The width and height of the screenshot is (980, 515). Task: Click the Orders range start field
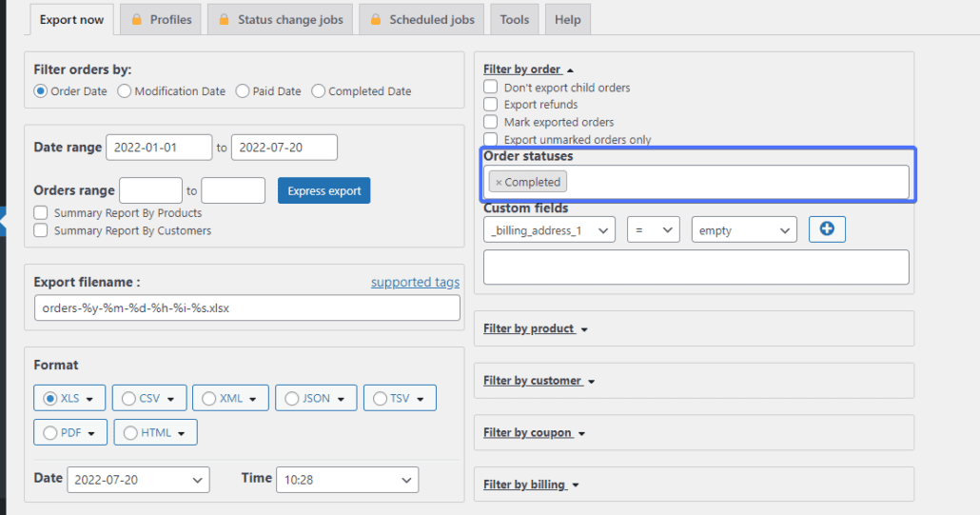coord(150,190)
